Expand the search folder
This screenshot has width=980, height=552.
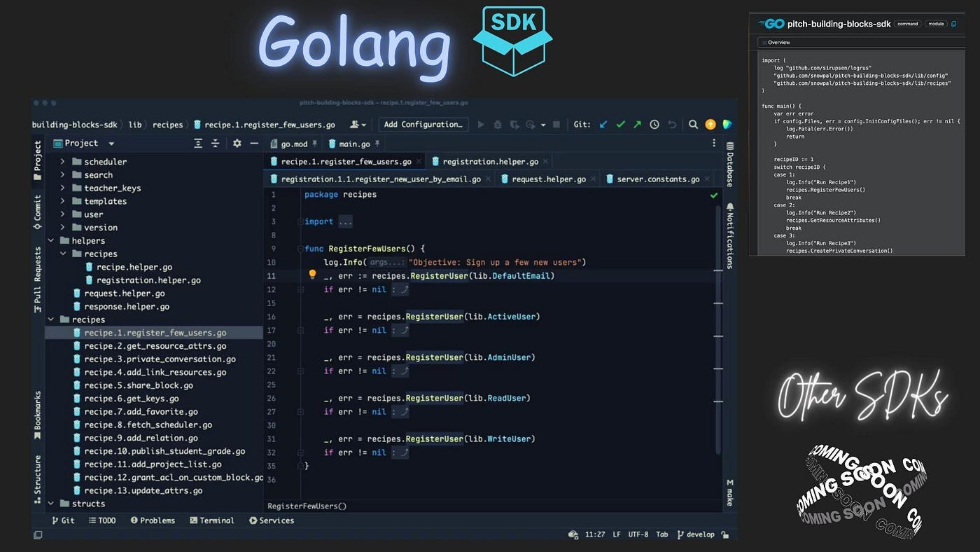pos(62,175)
